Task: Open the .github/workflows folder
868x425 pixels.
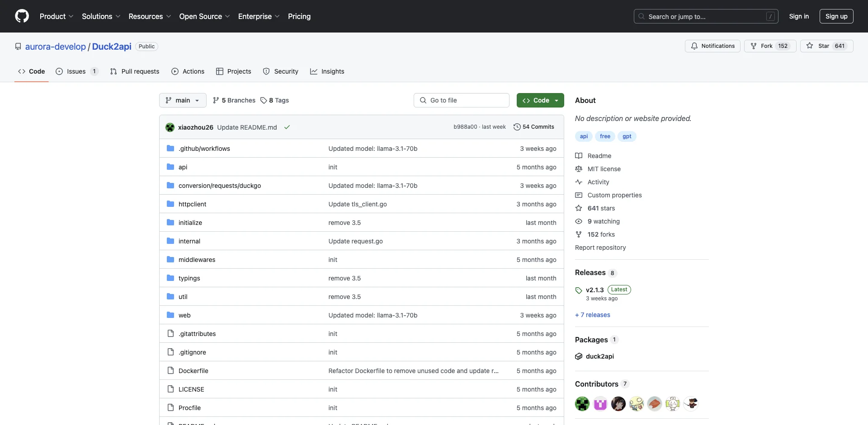Action: pos(204,149)
